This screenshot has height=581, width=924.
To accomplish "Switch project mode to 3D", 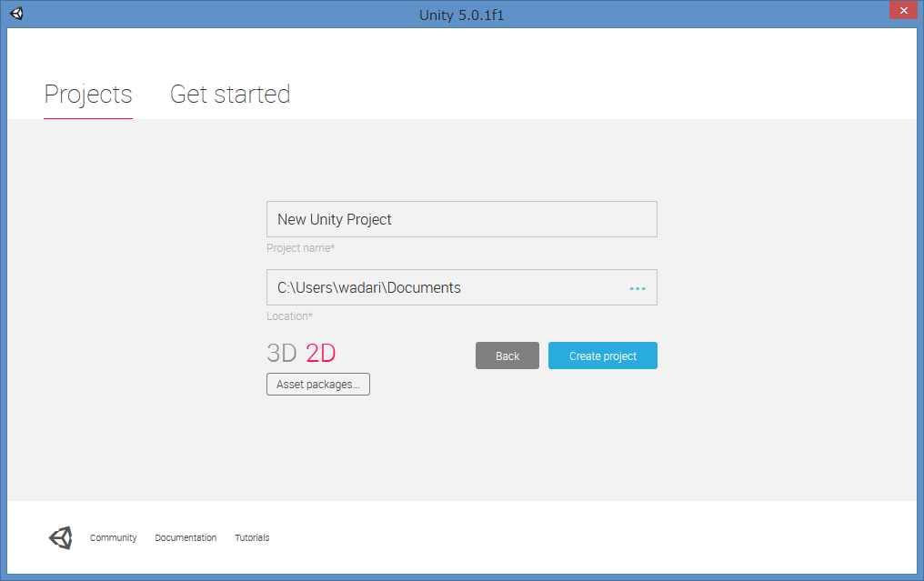I will pos(282,354).
